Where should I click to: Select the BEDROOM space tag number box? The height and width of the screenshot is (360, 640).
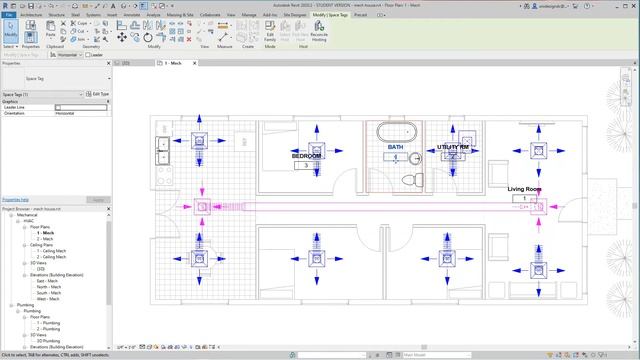pos(306,165)
